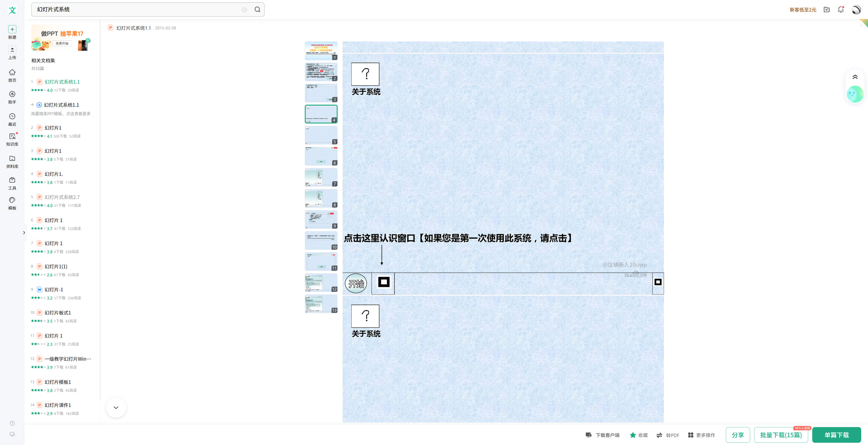Click 单篇下载 button

(x=836, y=435)
